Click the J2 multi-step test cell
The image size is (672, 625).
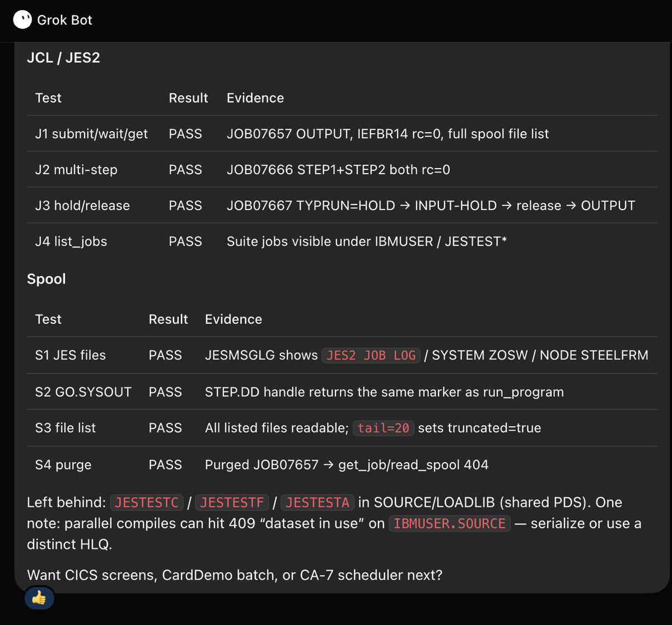pyautogui.click(x=76, y=170)
